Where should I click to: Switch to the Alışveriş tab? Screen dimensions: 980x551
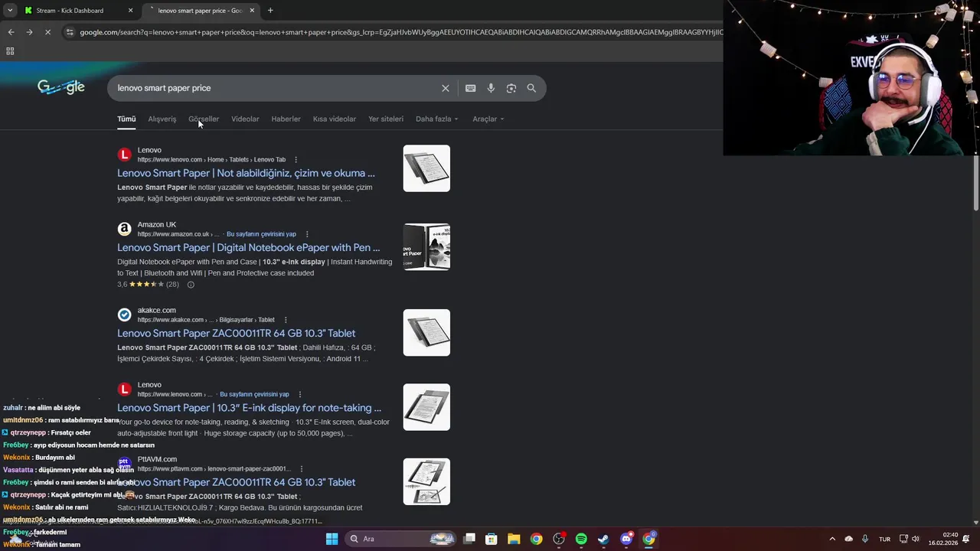[162, 119]
